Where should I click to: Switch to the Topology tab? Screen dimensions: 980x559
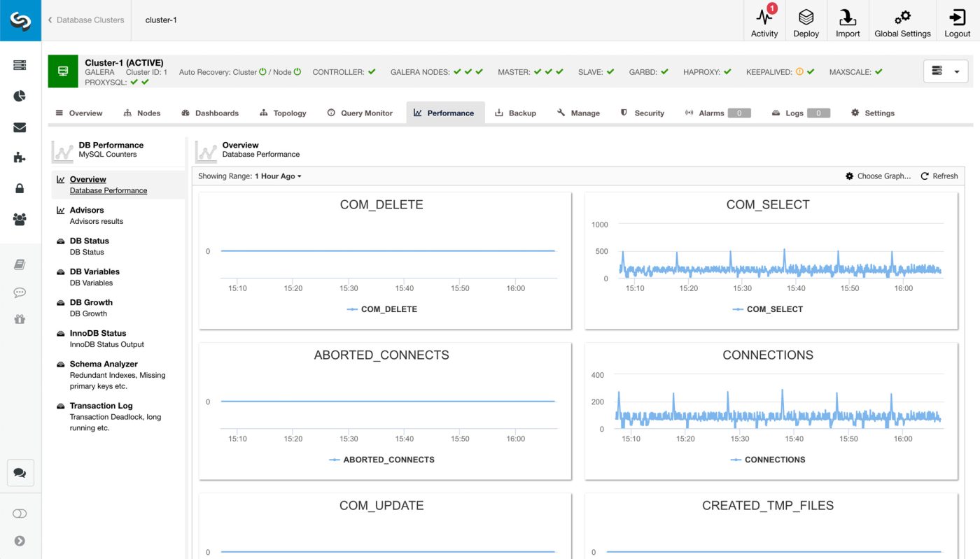coord(283,113)
